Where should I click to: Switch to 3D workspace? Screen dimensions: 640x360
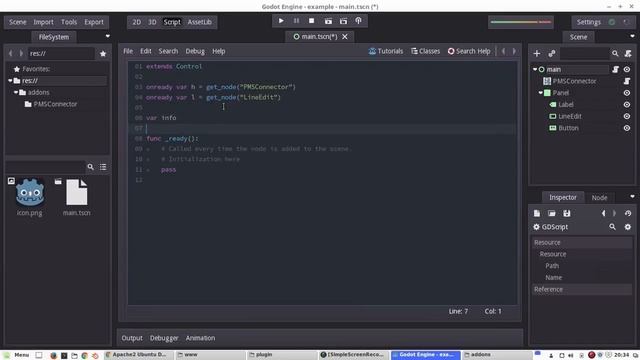click(152, 22)
